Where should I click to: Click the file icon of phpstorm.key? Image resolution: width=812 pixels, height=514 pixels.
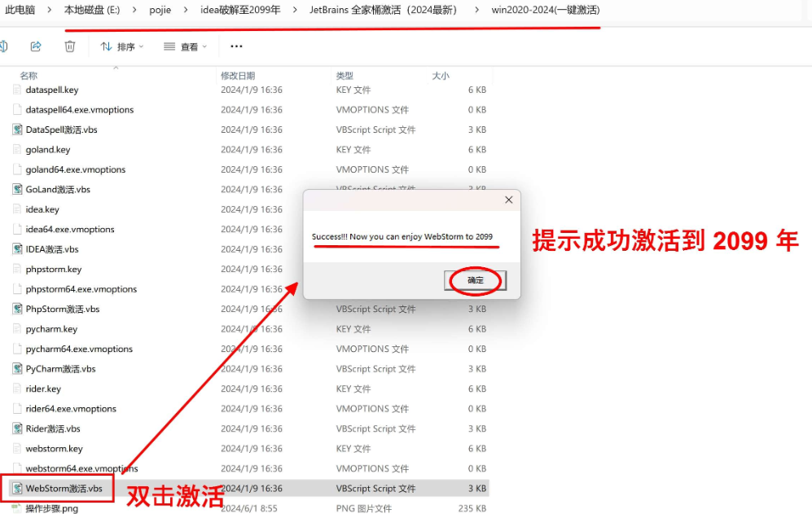pyautogui.click(x=17, y=270)
